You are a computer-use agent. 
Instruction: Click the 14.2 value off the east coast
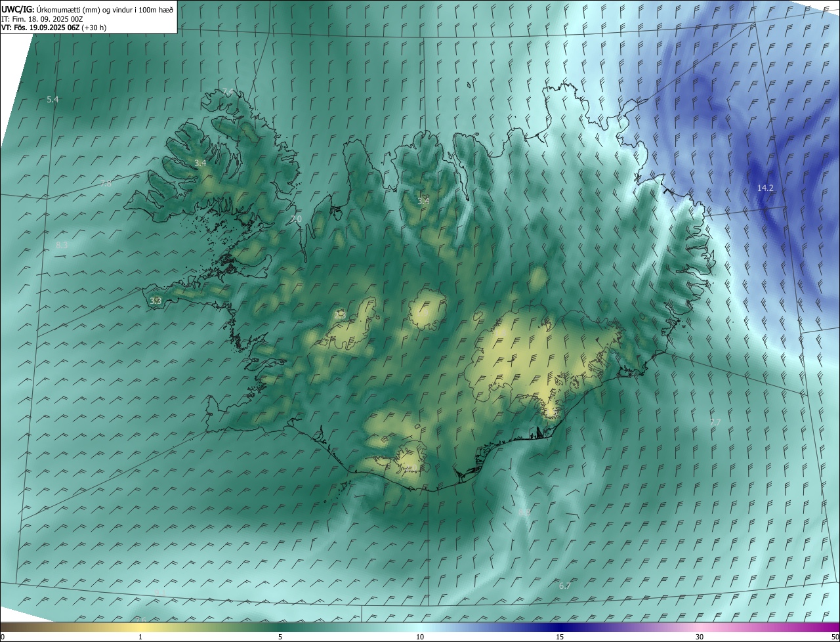[765, 188]
